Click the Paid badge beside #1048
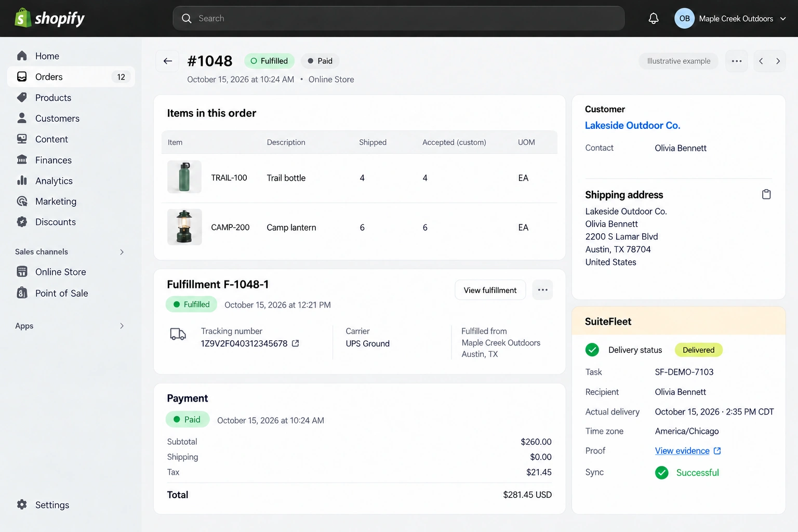 pyautogui.click(x=320, y=61)
